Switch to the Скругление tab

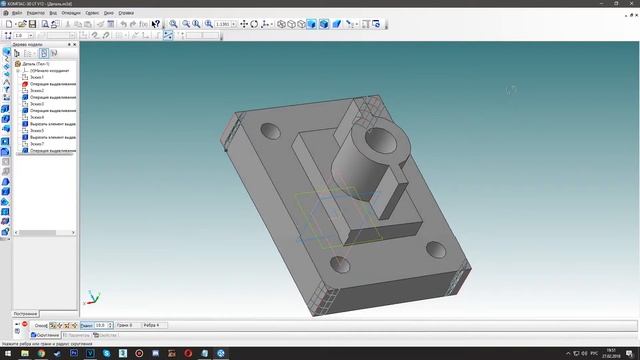pos(45,335)
